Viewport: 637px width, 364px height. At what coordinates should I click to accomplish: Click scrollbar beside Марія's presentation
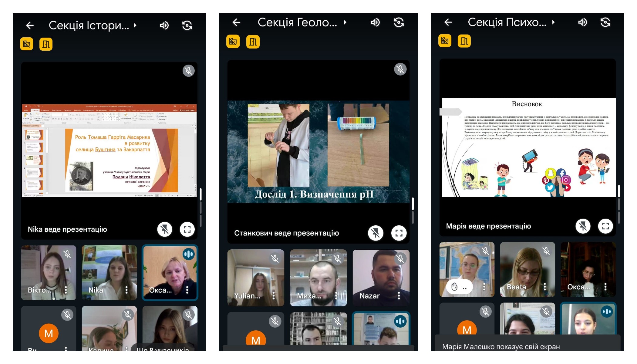point(619,204)
